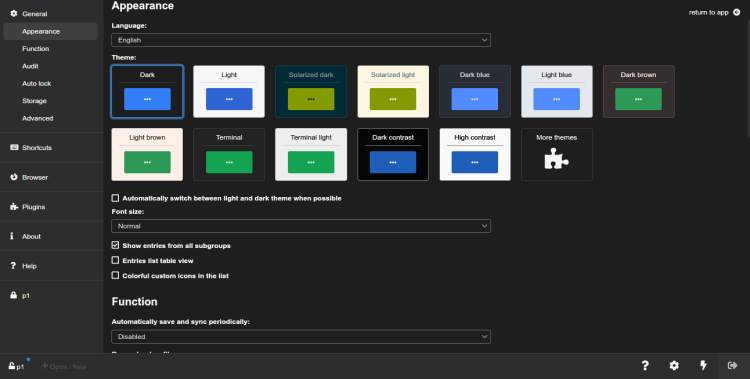
Task: Select the Dark blue theme
Action: coord(475,91)
